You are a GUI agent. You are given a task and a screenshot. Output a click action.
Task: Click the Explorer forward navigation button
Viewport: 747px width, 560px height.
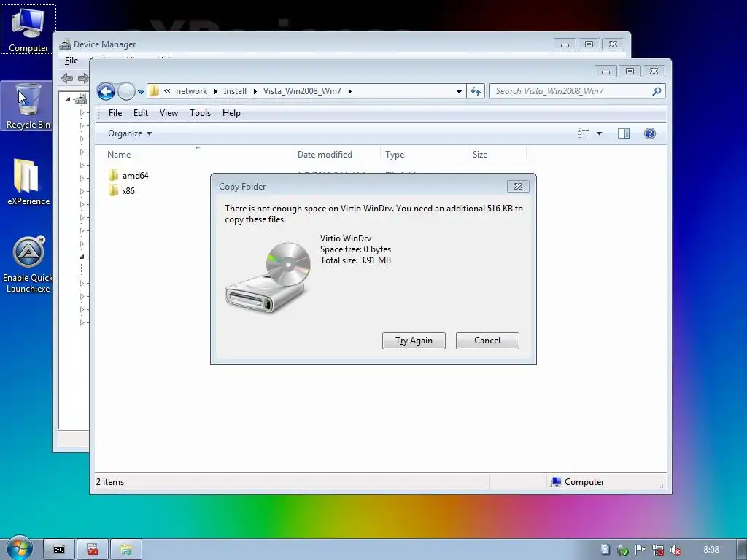click(x=126, y=91)
